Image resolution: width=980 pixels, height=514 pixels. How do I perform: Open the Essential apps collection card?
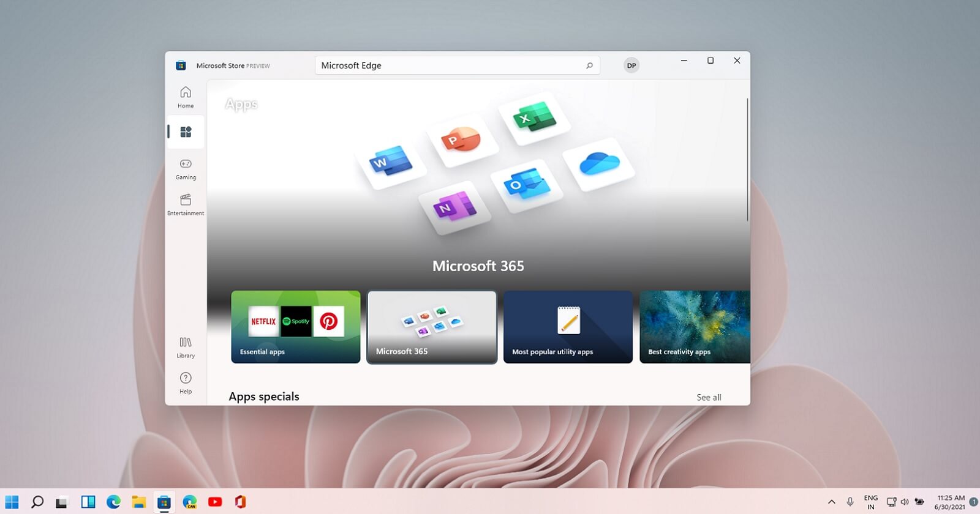point(296,327)
